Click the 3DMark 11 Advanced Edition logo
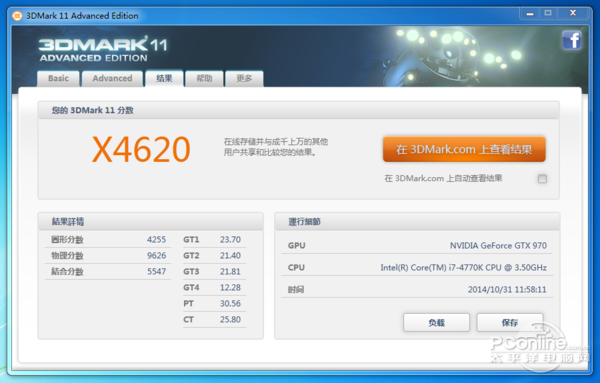The width and height of the screenshot is (600, 383). tap(103, 49)
